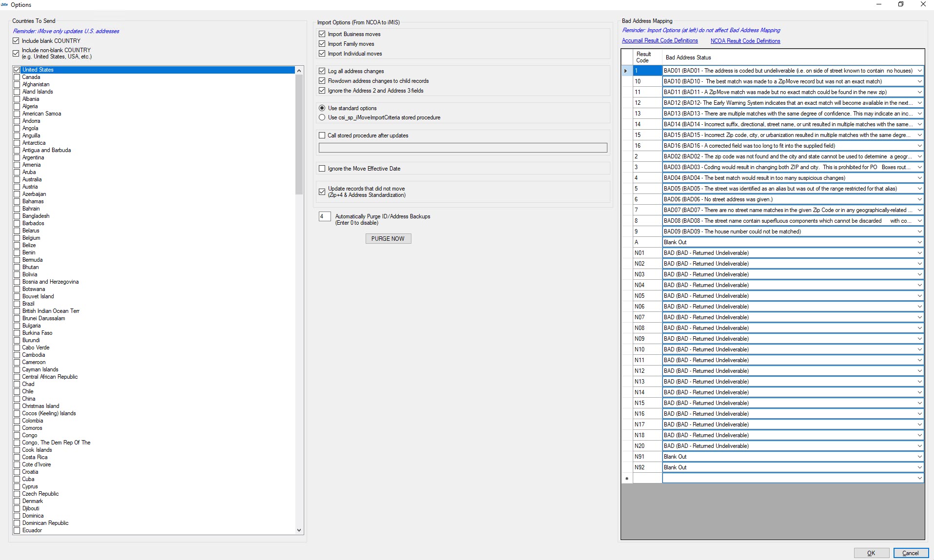Open Accumail Result Code Definitions link
Viewport: 934px width, 560px height.
pyautogui.click(x=660, y=41)
